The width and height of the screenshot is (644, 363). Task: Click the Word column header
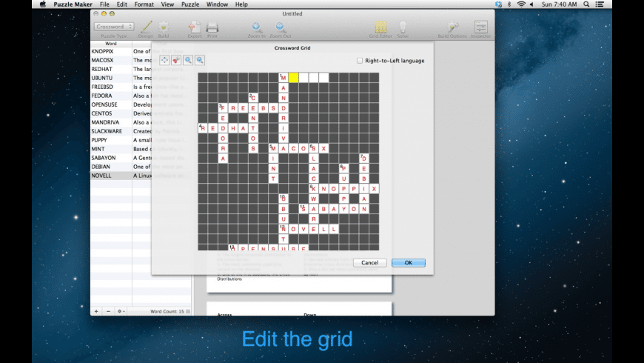point(111,43)
